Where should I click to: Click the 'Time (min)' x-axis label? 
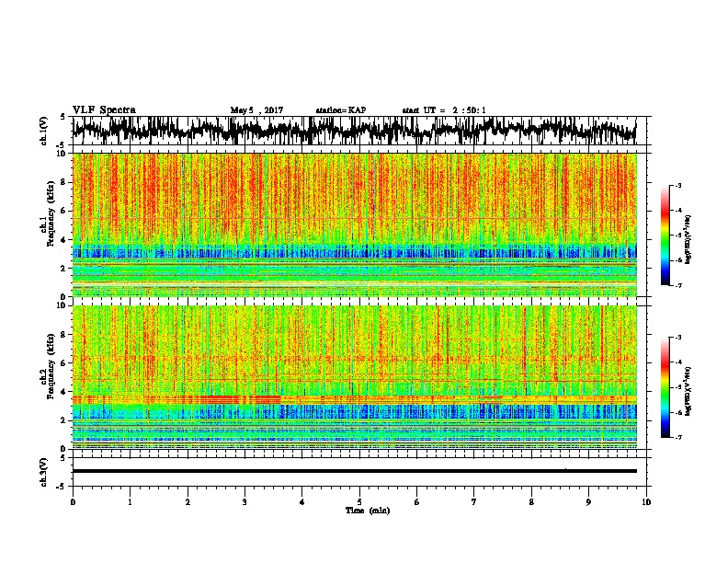pos(368,511)
